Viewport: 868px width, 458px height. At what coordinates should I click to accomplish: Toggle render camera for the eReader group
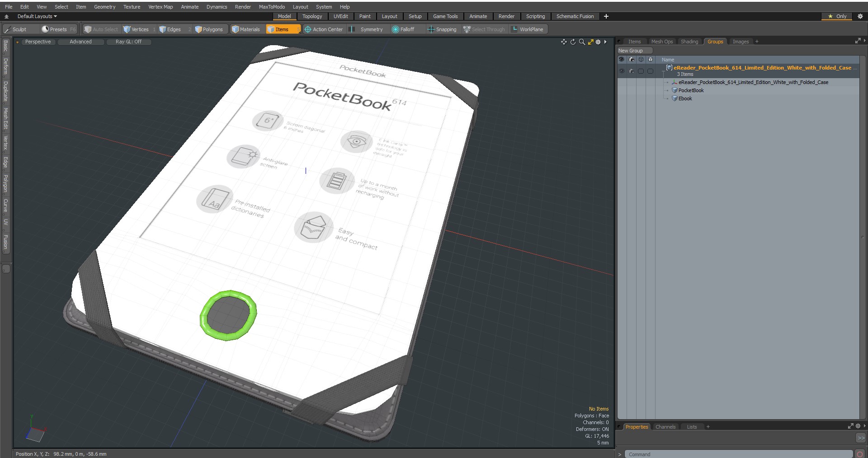tap(632, 71)
